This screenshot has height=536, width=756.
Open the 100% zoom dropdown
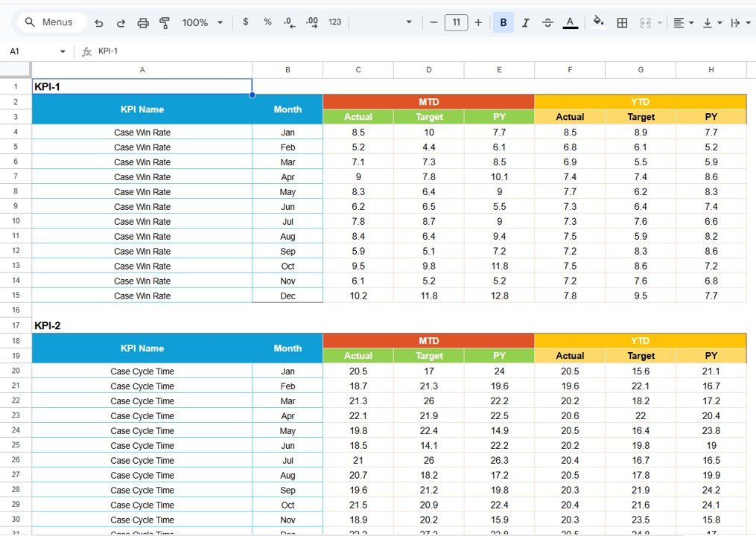click(202, 23)
